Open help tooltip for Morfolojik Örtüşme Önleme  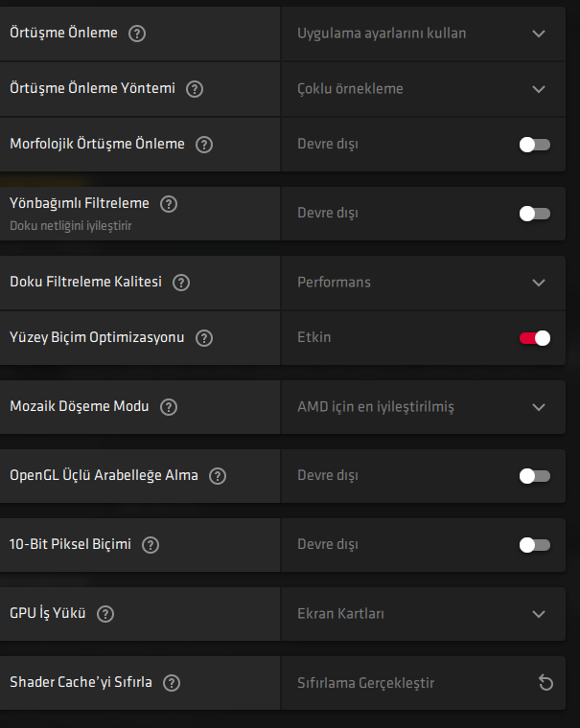coord(203,145)
